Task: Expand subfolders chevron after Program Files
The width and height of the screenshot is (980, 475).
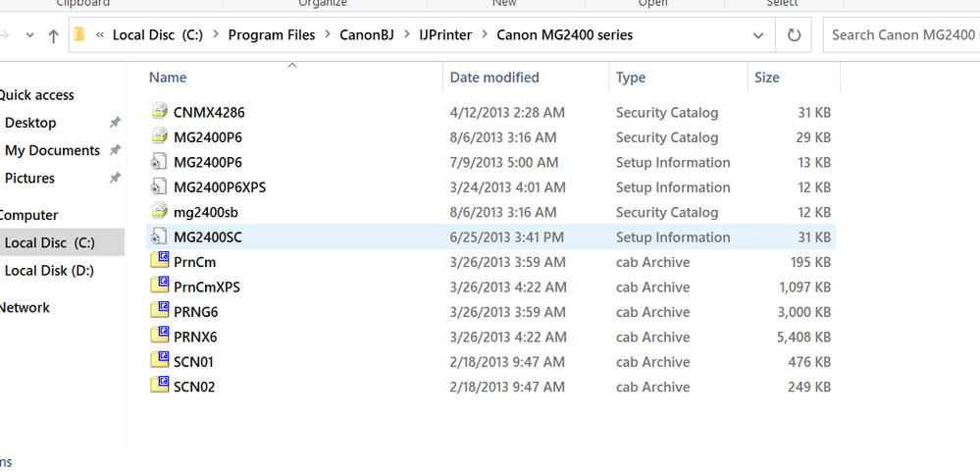Action: 328,35
